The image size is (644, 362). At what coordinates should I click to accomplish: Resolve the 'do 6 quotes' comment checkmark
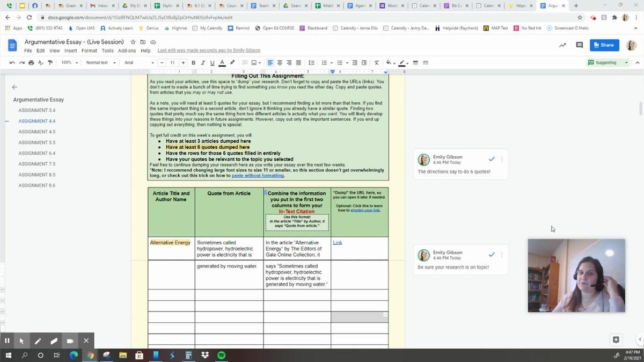492,159
